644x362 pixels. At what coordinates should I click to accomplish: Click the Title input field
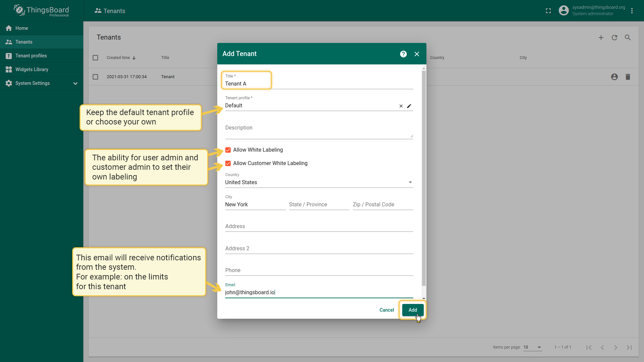pyautogui.click(x=319, y=84)
